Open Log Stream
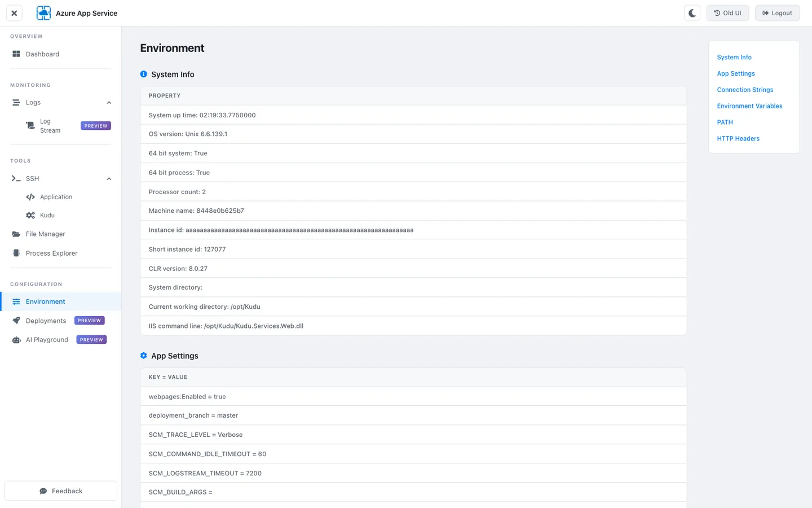This screenshot has width=812, height=508. pos(50,126)
